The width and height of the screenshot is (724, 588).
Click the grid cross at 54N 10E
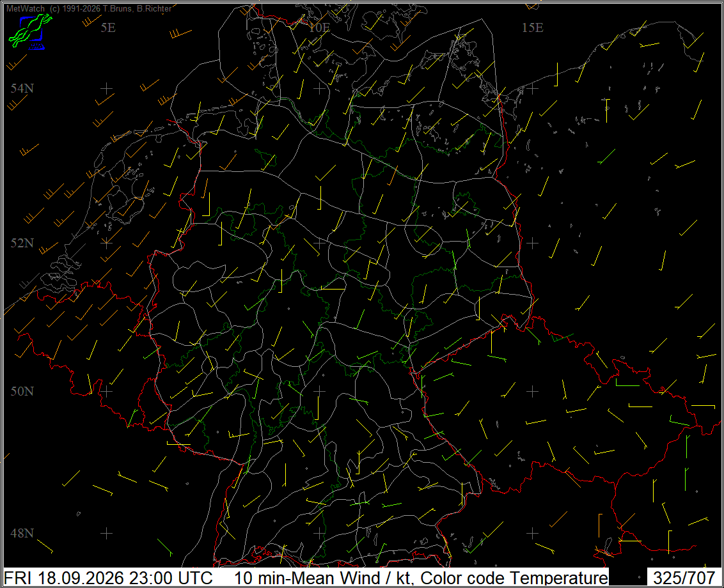(x=320, y=88)
